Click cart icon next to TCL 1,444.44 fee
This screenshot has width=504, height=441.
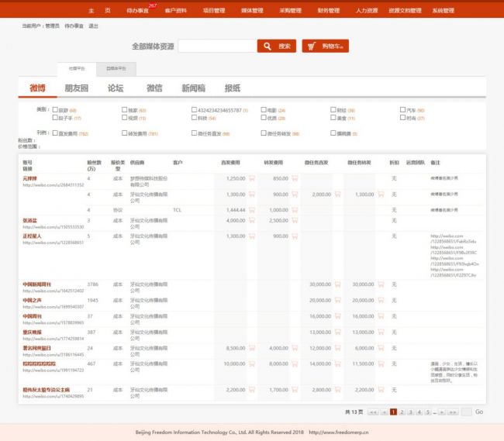click(x=251, y=210)
